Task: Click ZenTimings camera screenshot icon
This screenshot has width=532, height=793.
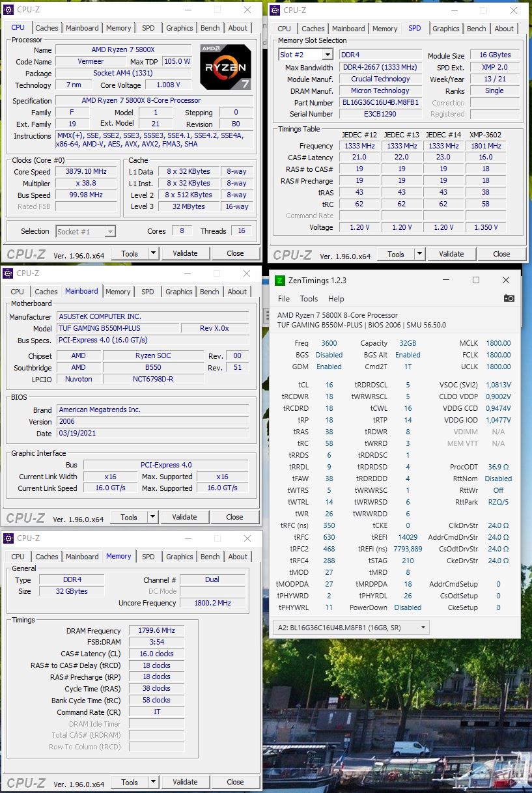Action: tap(509, 298)
